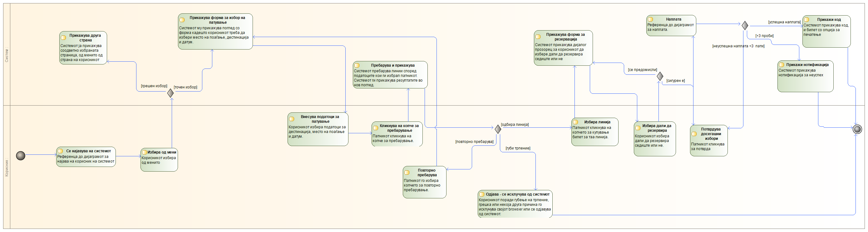
Task: Click yellow icon in Наплата activity
Action: point(650,20)
